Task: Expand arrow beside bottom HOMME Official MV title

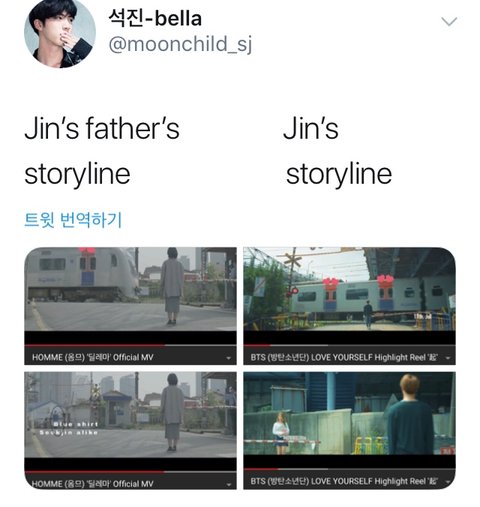Action: tap(228, 484)
